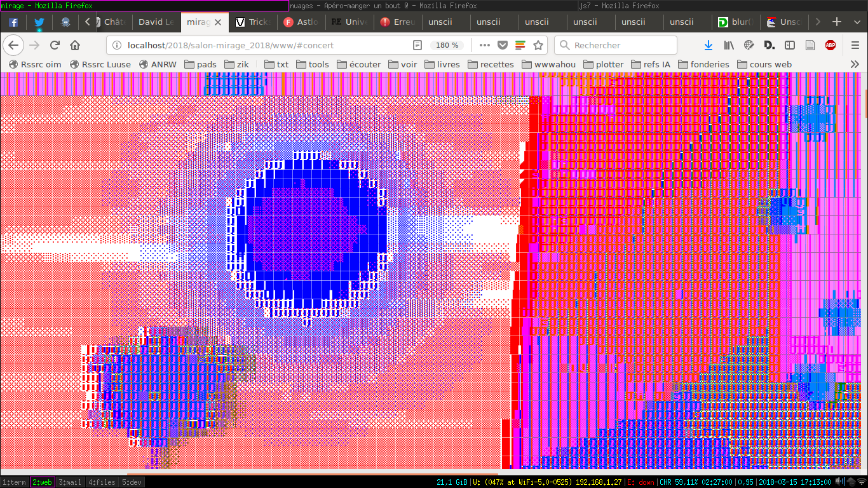Toggle Reader View in address bar
Viewport: 868px width, 488px height.
tap(417, 45)
